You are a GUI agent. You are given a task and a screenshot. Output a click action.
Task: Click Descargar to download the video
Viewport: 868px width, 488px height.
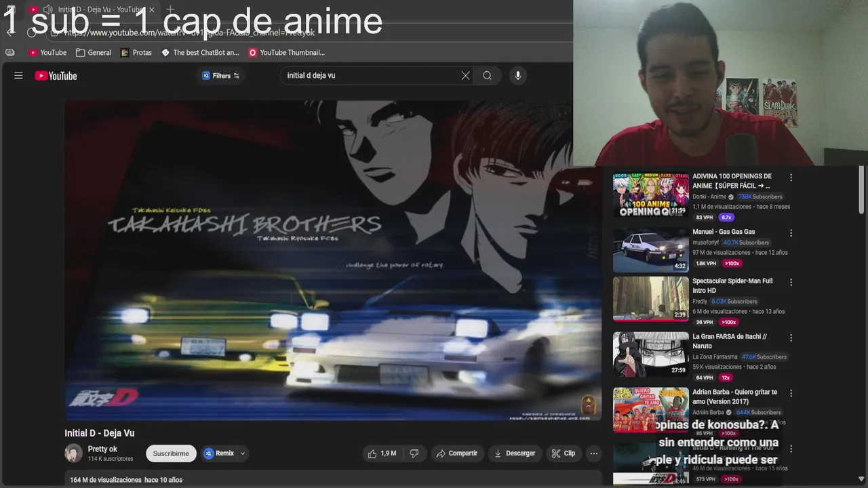(x=515, y=453)
